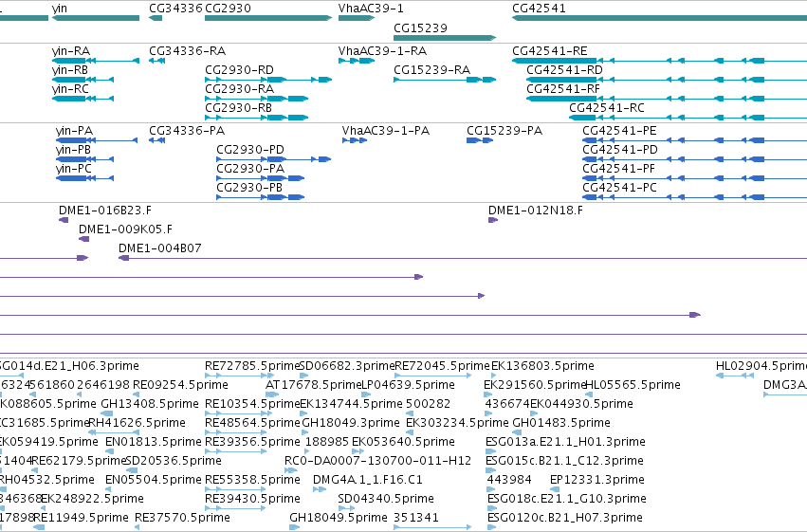Open EST label AT17678.5prime
This screenshot has height=532, width=807.
(314, 385)
